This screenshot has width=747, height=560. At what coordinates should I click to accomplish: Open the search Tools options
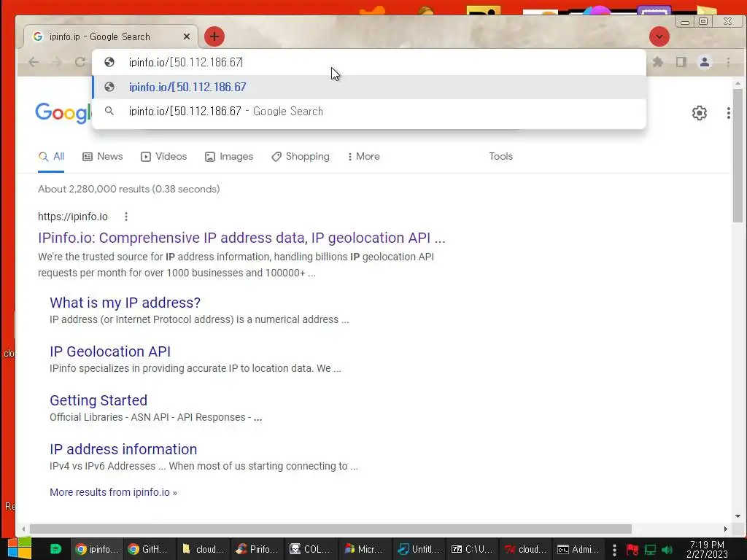click(500, 157)
